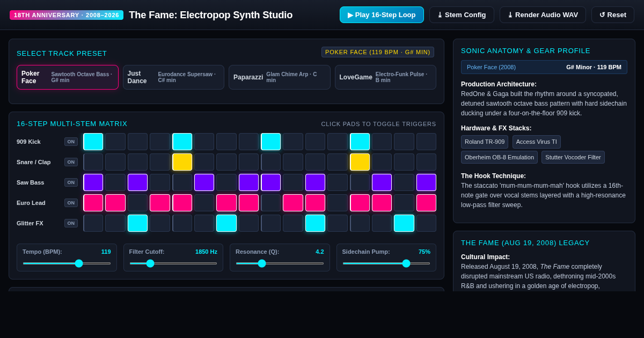Image resolution: width=644 pixels, height=338 pixels.
Task: Toggle Saw Bass ON button
Action: tap(71, 182)
